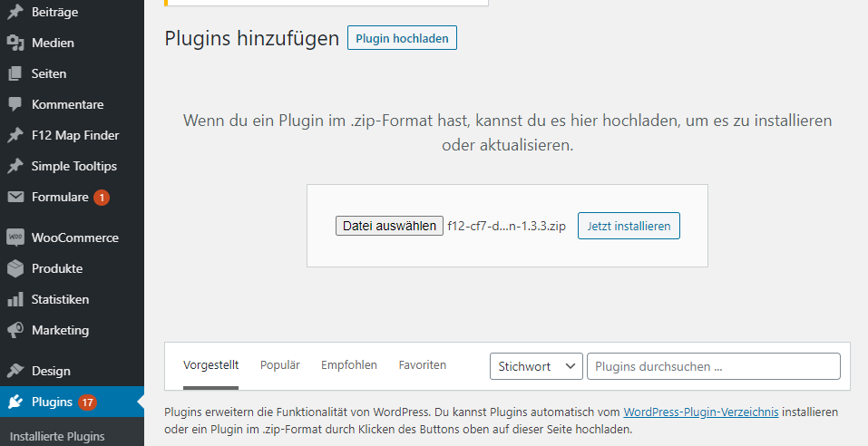Switch to the Populär tab
Screen dimensions: 868x446
[x=280, y=365]
